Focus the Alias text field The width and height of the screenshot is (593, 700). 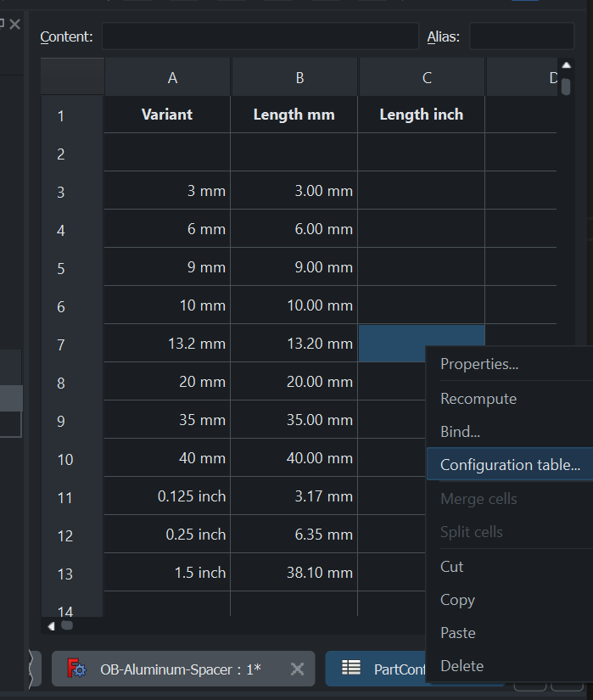pyautogui.click(x=522, y=36)
